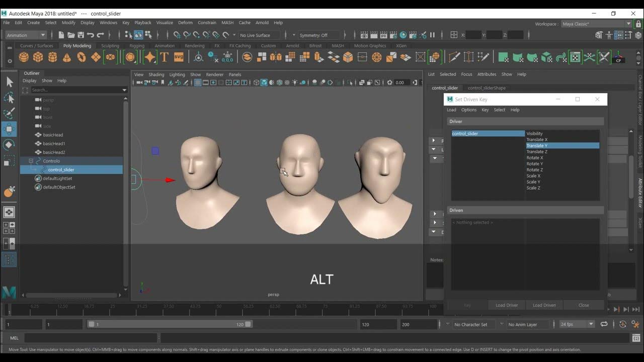Open the IPR render icon
Viewport: 644px width, 362px height.
coord(384,35)
